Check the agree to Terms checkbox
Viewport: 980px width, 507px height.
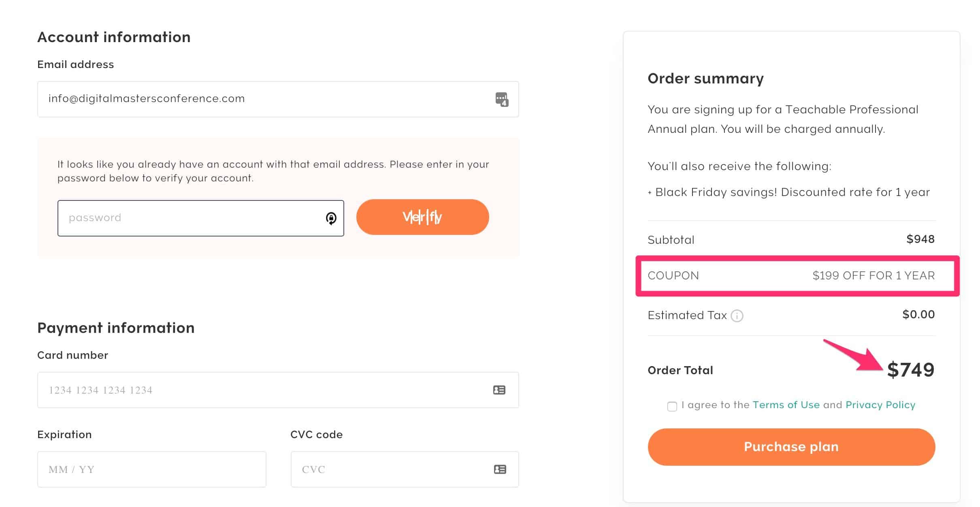(x=672, y=406)
